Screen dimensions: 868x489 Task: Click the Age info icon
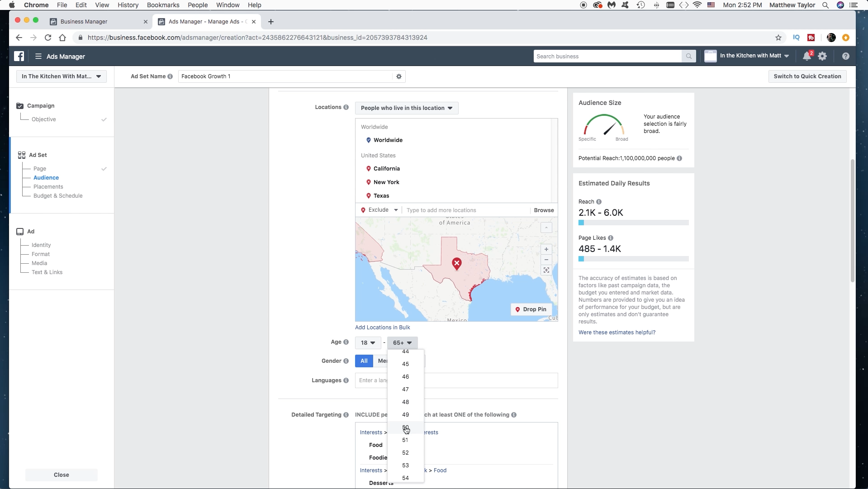pos(346,342)
